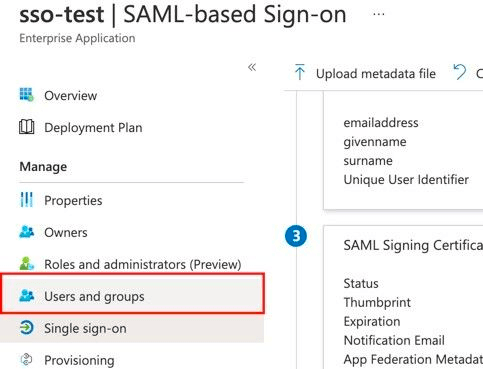
Task: Click the Deployment Plan book icon
Action: click(x=27, y=127)
